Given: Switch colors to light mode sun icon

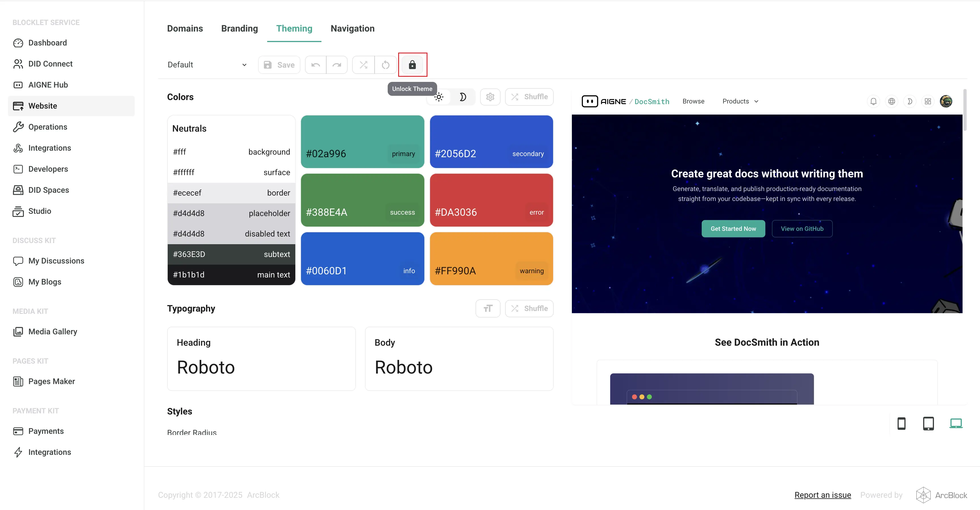Looking at the screenshot, I should (x=439, y=97).
